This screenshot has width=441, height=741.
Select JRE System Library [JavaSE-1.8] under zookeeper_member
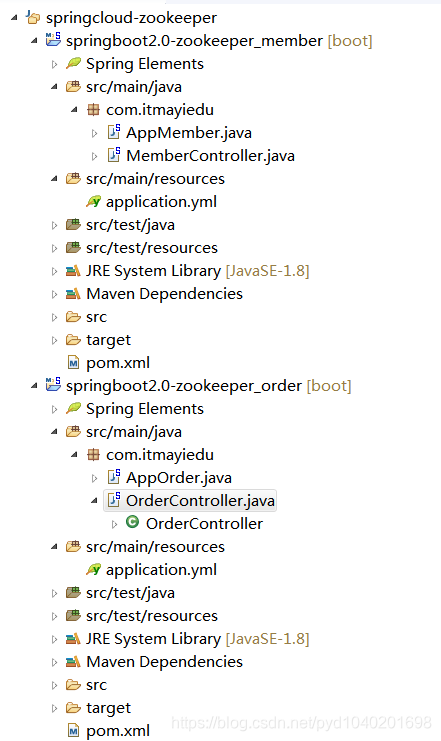(x=198, y=271)
